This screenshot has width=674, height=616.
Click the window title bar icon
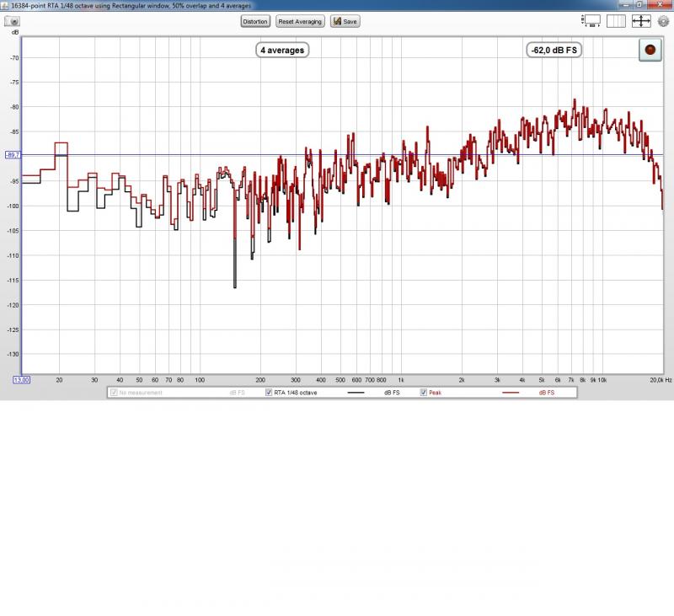(x=5, y=6)
